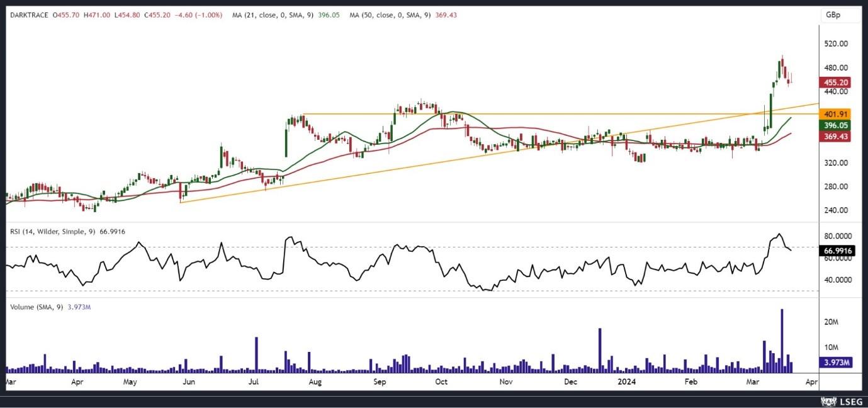The image size is (868, 408).
Task: Click the red 369.43 MA axis tag
Action: (x=835, y=137)
